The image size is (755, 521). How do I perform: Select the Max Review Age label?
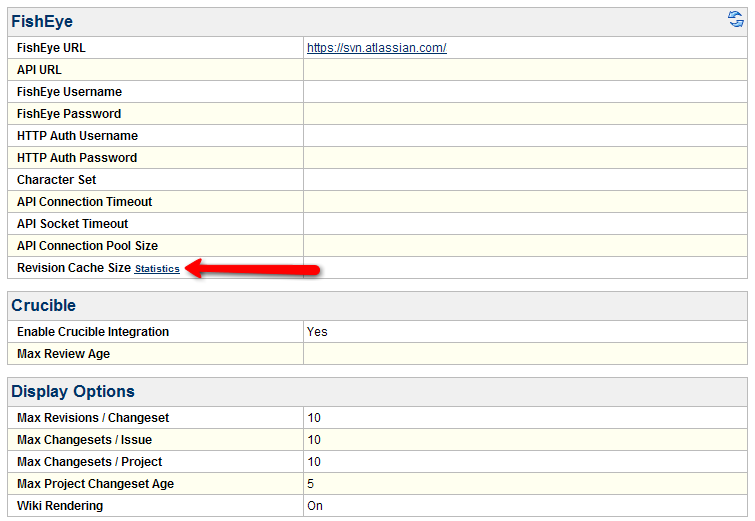tap(63, 354)
